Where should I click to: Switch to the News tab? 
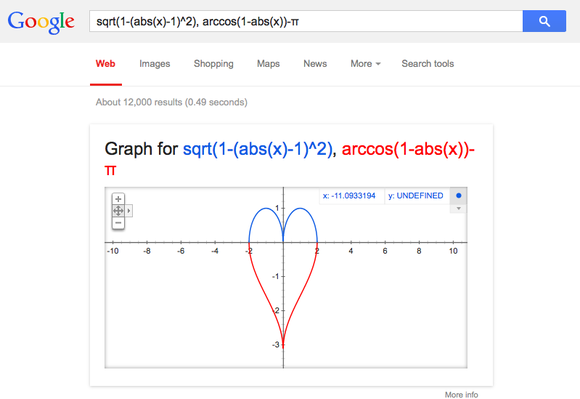(x=315, y=64)
